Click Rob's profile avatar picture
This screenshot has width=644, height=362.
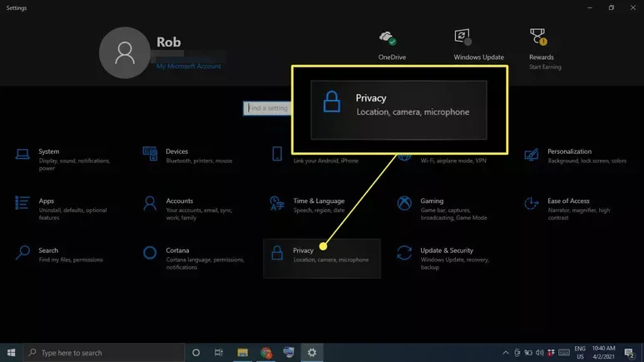point(125,52)
